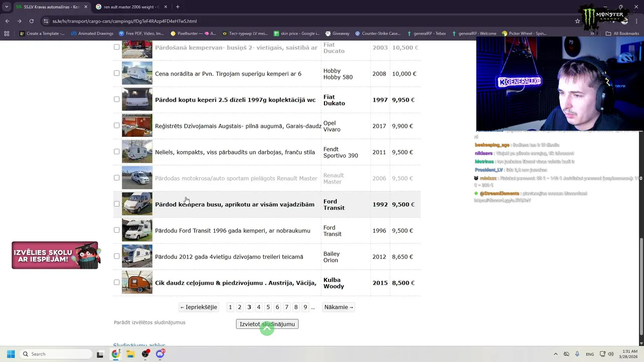The width and height of the screenshot is (644, 362).
Task: Open Task View on the taskbar
Action: [100, 354]
